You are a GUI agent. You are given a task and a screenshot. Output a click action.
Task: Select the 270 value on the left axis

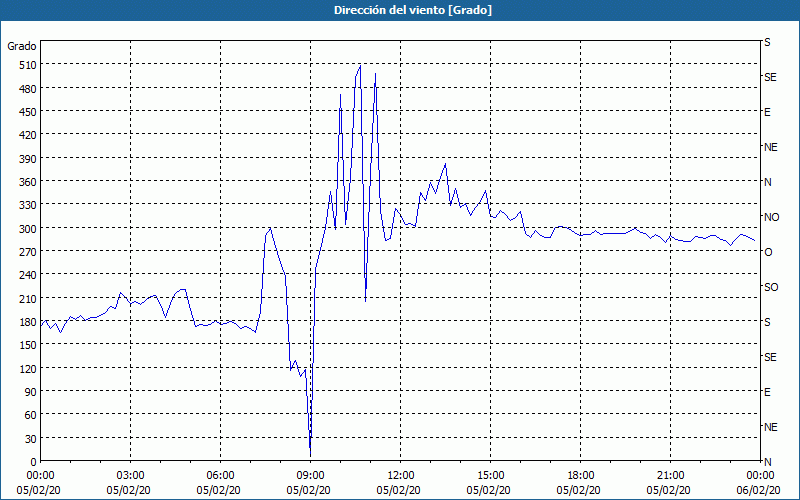point(28,252)
